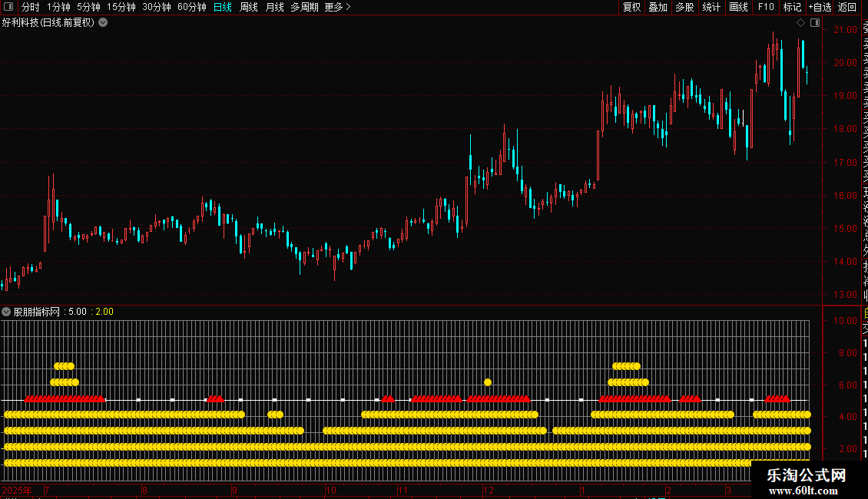
Task: Click the 股朋指标网 indicator name
Action: tap(37, 312)
